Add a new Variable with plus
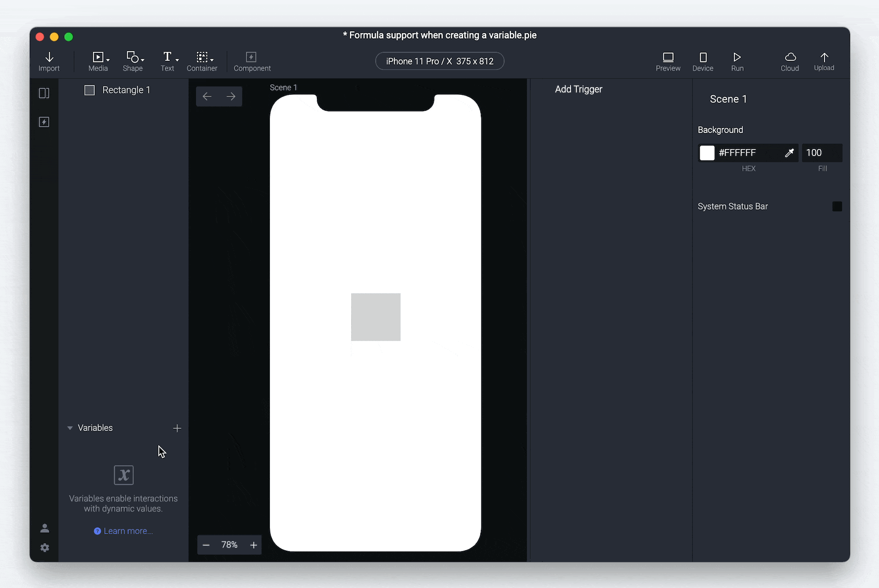Screen dimensions: 879x588 coord(177,428)
